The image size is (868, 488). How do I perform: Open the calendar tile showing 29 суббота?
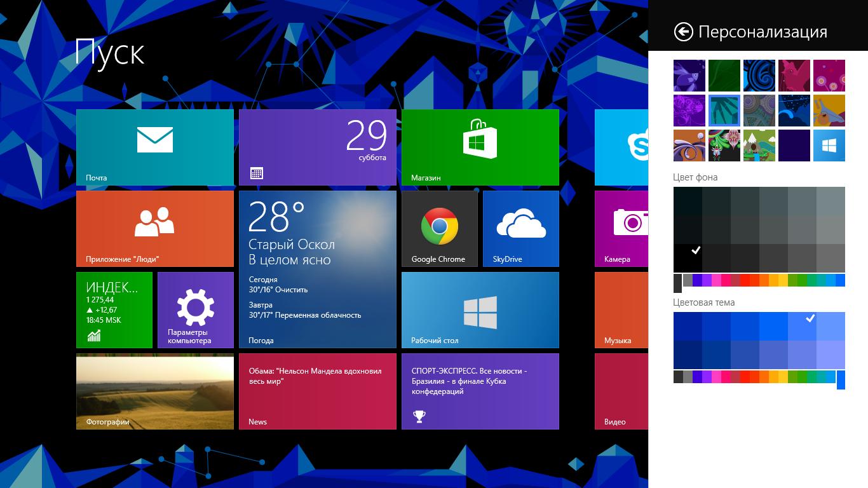click(318, 147)
